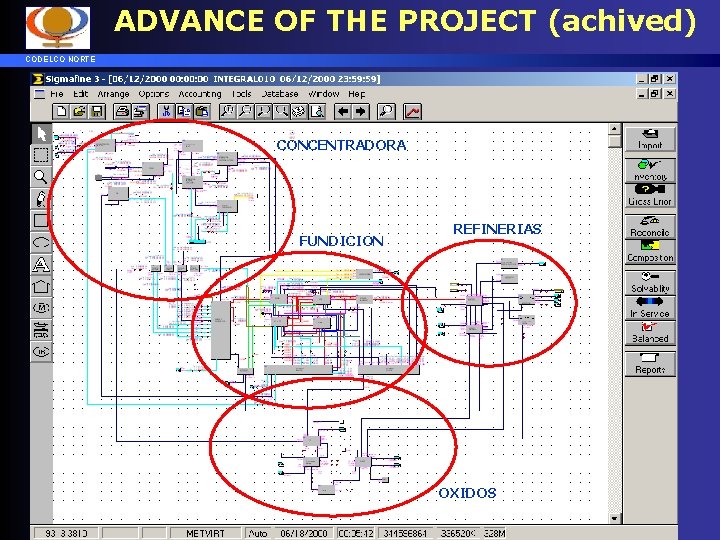Viewport: 720px width, 540px height.
Task: Click the CONCENTRADORA label on the diagram
Action: coord(342,145)
